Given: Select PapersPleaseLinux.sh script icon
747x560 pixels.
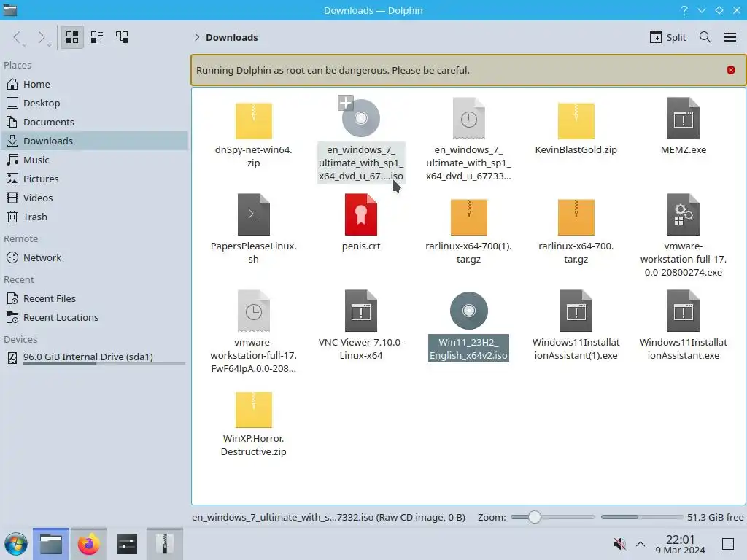Looking at the screenshot, I should (x=253, y=214).
